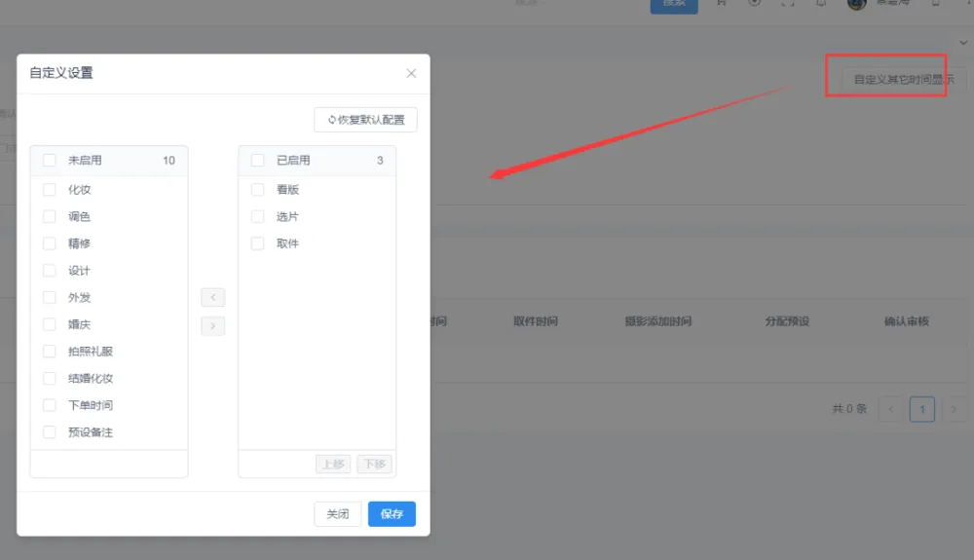
Task: Click the left arrow transfer button
Action: 212,297
